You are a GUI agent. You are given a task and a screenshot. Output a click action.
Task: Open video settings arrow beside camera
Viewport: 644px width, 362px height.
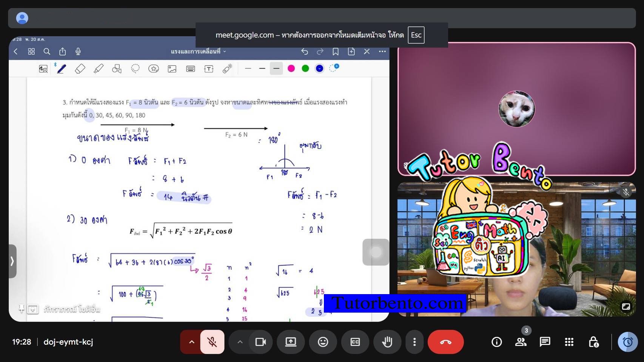(240, 342)
